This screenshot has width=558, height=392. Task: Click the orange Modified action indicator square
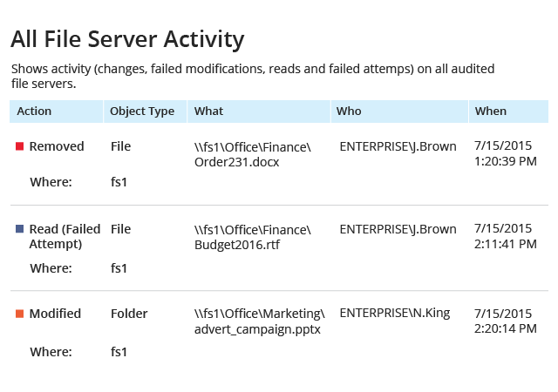20,314
